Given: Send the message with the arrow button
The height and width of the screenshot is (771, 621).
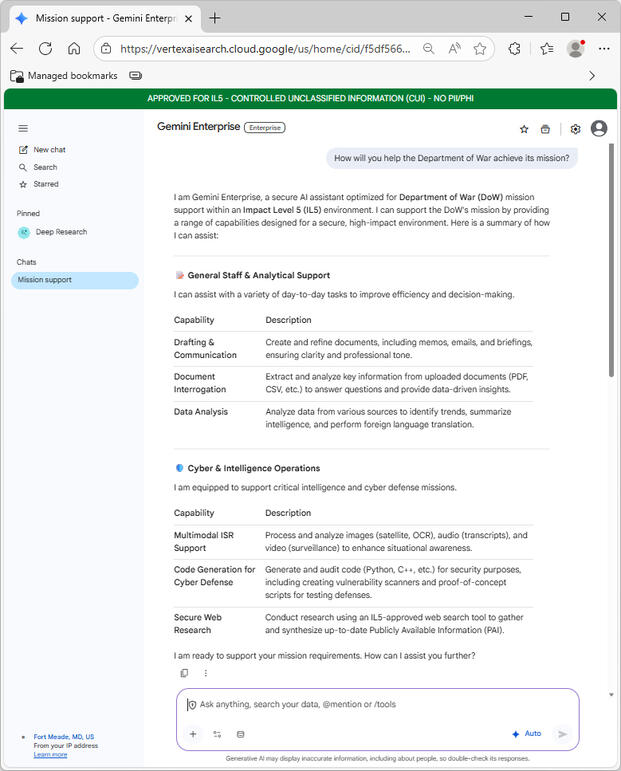Looking at the screenshot, I should coord(562,734).
